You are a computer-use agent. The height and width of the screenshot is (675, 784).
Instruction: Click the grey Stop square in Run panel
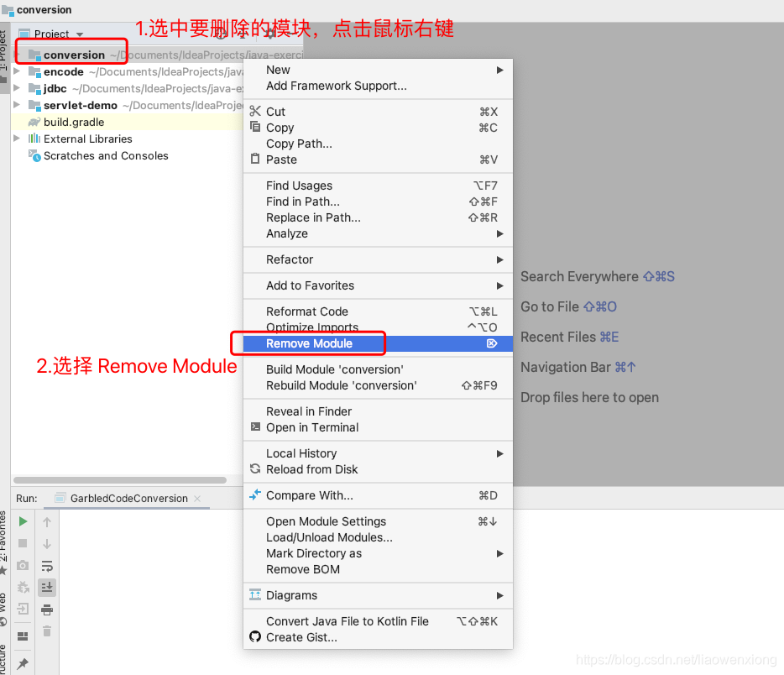[23, 543]
